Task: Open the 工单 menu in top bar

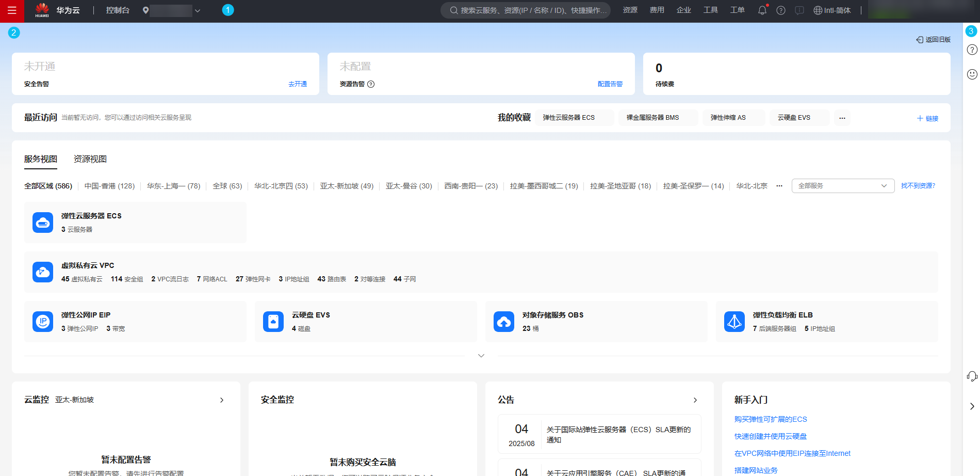Action: [737, 10]
